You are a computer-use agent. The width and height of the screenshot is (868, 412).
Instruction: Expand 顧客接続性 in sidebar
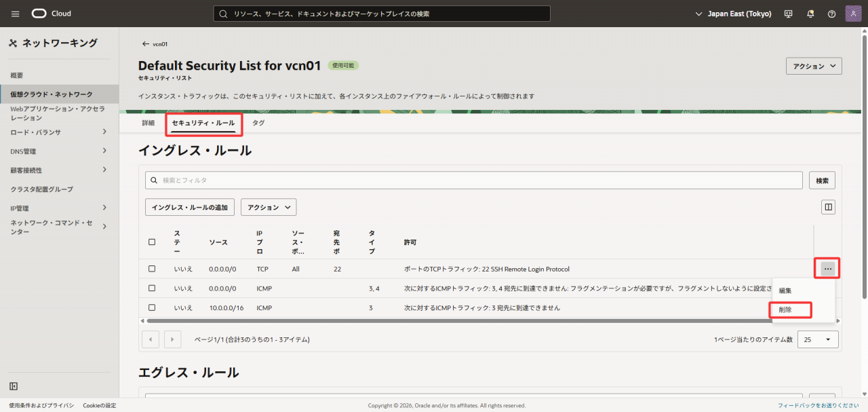[104, 170]
